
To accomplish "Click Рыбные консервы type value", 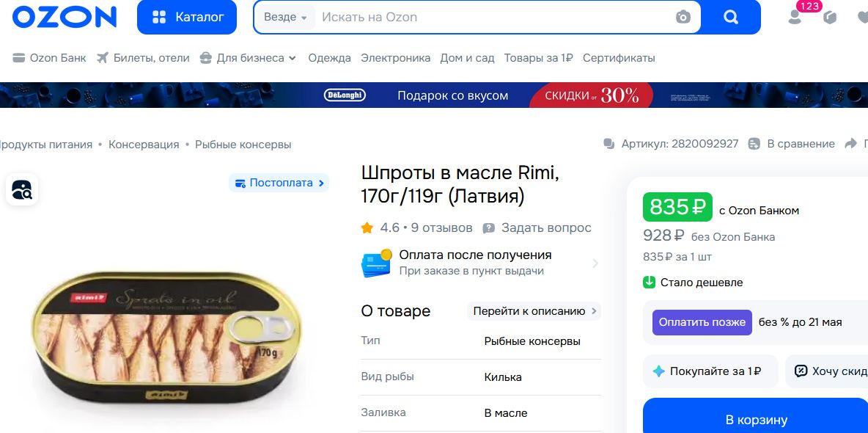I will (x=532, y=341).
